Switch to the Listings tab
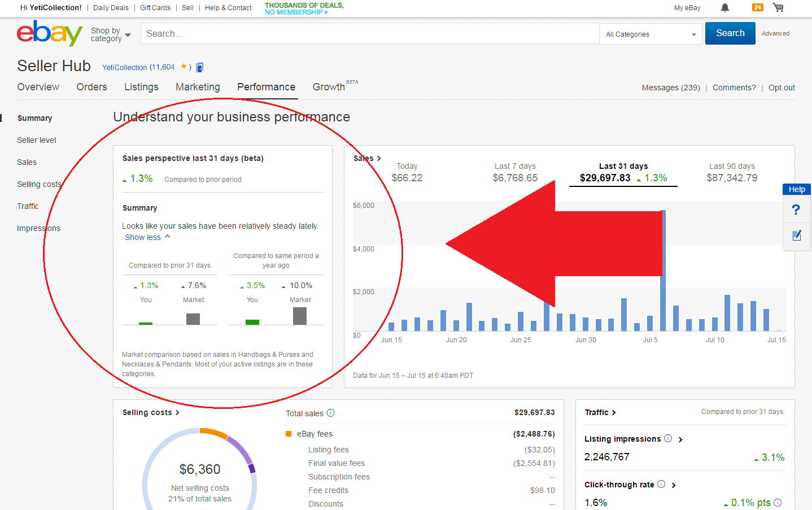The image size is (812, 510). point(141,87)
